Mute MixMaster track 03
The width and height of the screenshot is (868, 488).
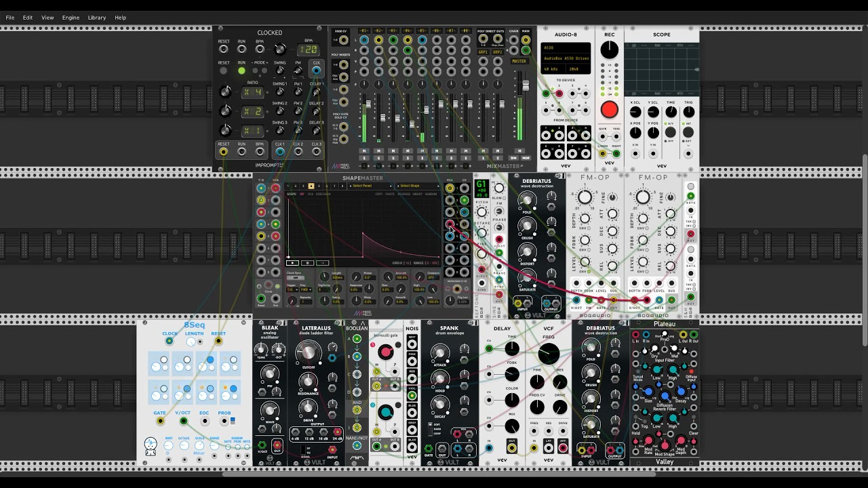pos(393,150)
